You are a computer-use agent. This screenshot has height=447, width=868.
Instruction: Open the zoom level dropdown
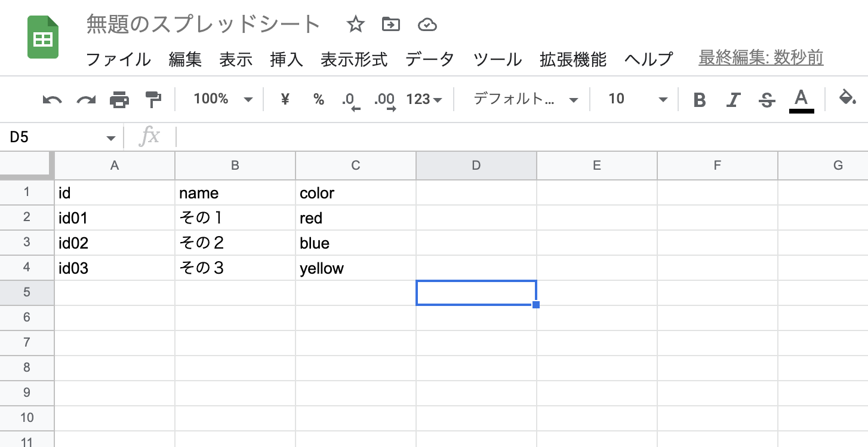pos(220,99)
